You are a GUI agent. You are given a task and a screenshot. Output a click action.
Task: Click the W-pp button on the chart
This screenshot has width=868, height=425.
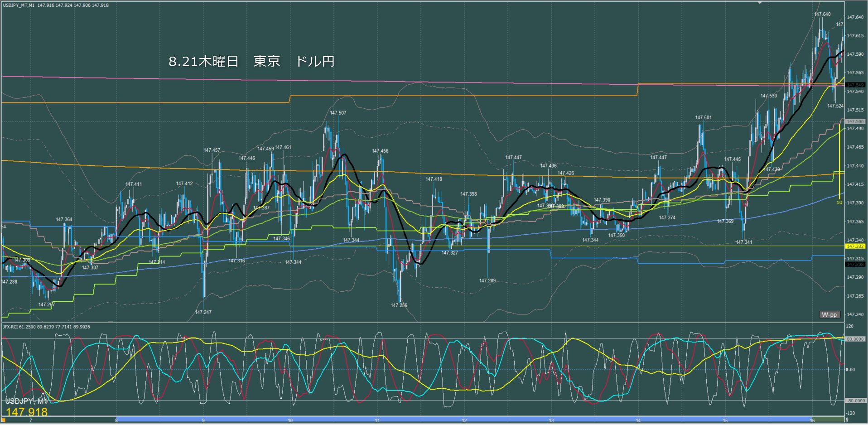(x=829, y=314)
